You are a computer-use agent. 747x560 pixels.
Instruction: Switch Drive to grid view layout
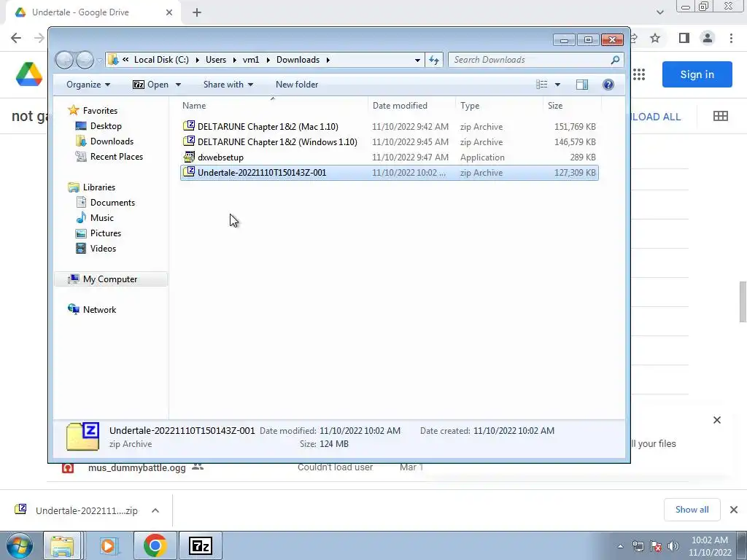[x=720, y=116]
